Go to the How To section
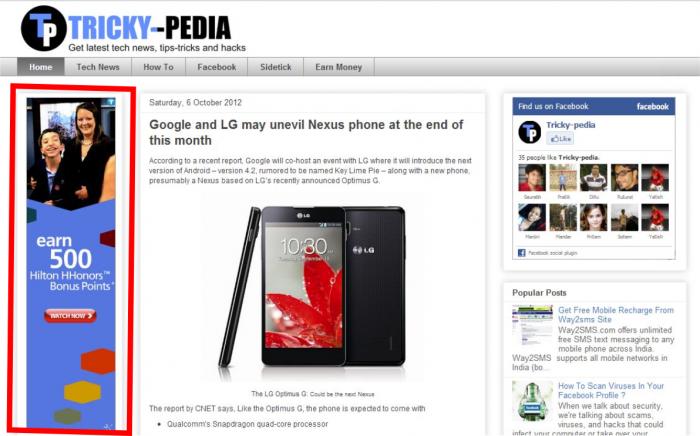The image size is (700, 436). point(158,67)
